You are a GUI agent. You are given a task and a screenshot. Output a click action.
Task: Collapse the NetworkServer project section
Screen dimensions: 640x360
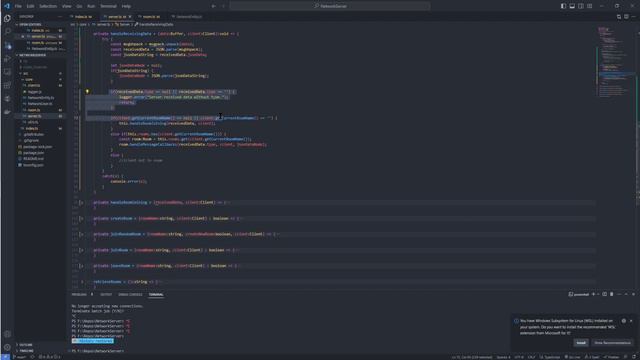coord(40,55)
